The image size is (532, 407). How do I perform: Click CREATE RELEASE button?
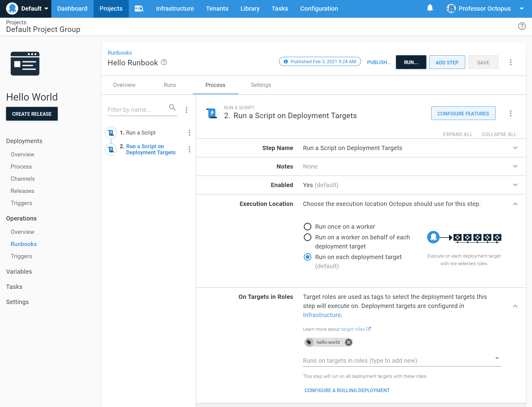(x=32, y=114)
